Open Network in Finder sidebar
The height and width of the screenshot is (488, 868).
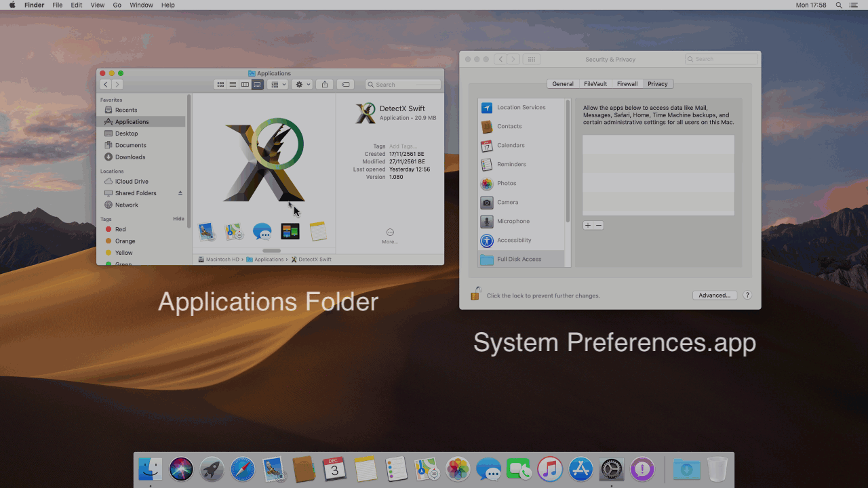pyautogui.click(x=126, y=205)
